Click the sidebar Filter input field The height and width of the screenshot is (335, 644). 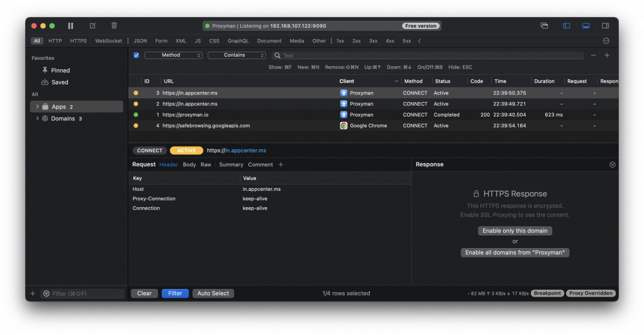click(x=82, y=293)
